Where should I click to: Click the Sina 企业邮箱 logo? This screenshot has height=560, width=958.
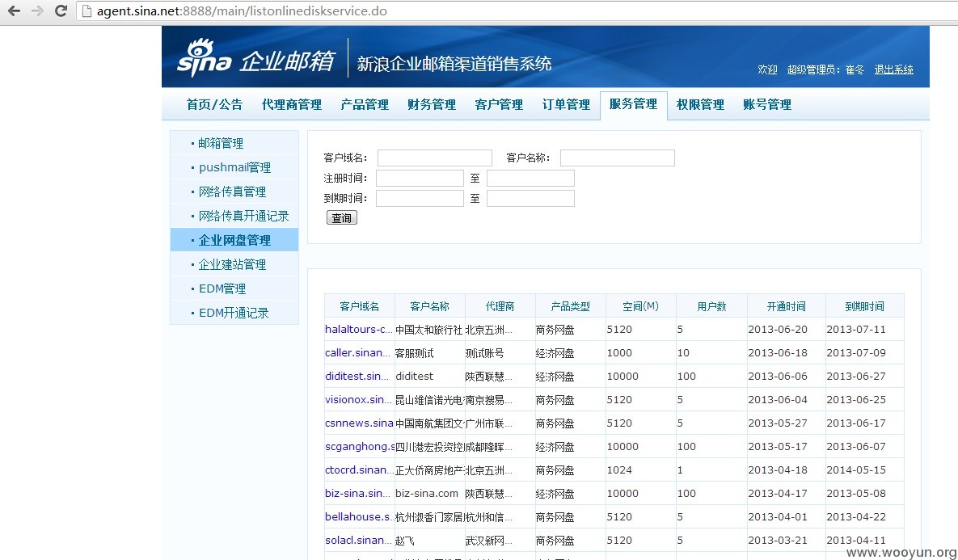tap(256, 58)
